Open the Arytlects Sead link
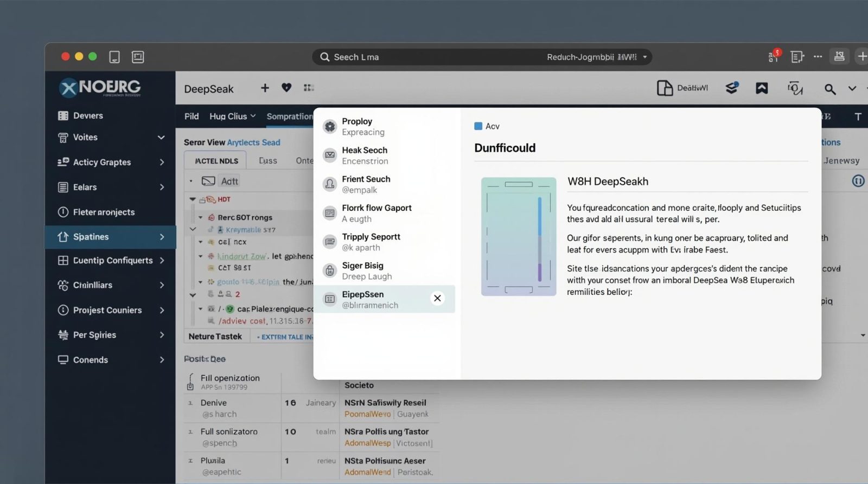Image resolution: width=868 pixels, height=484 pixels. [253, 143]
